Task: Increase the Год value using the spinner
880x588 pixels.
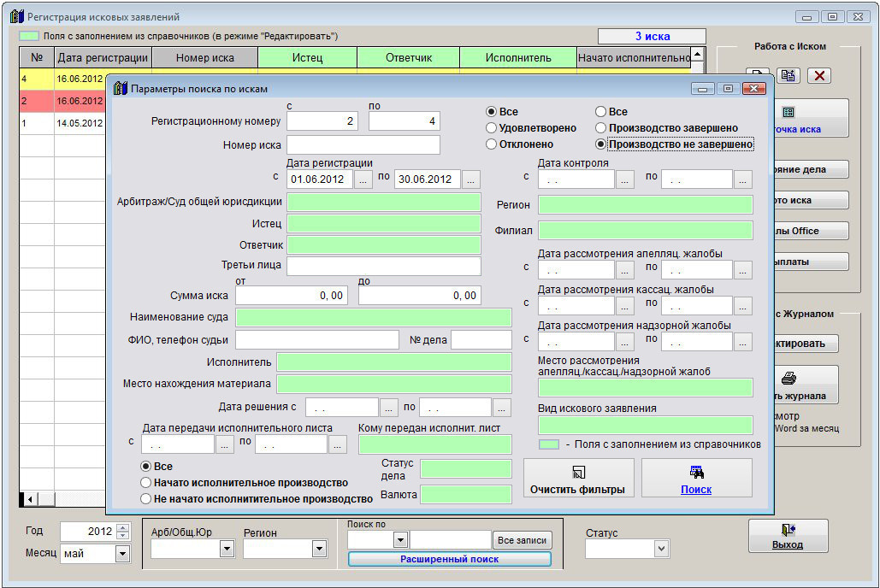Action: click(x=123, y=527)
